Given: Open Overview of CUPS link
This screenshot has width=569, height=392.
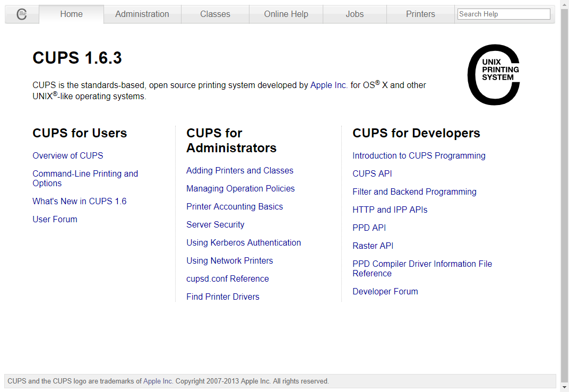Looking at the screenshot, I should (x=68, y=155).
